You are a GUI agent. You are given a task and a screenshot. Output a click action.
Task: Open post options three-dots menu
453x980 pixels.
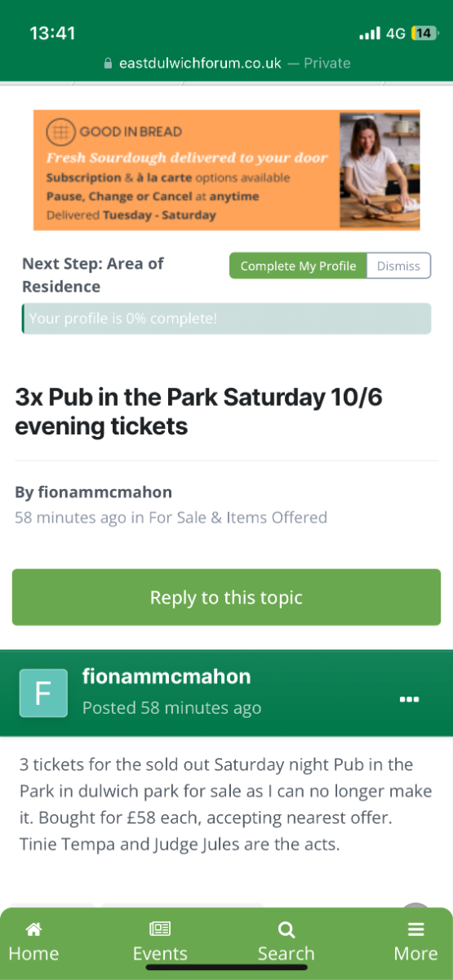409,699
